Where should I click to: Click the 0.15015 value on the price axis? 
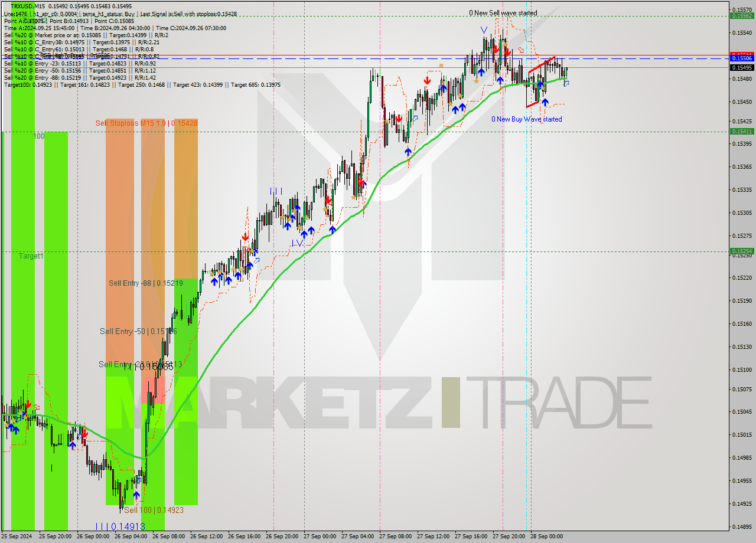coord(742,434)
